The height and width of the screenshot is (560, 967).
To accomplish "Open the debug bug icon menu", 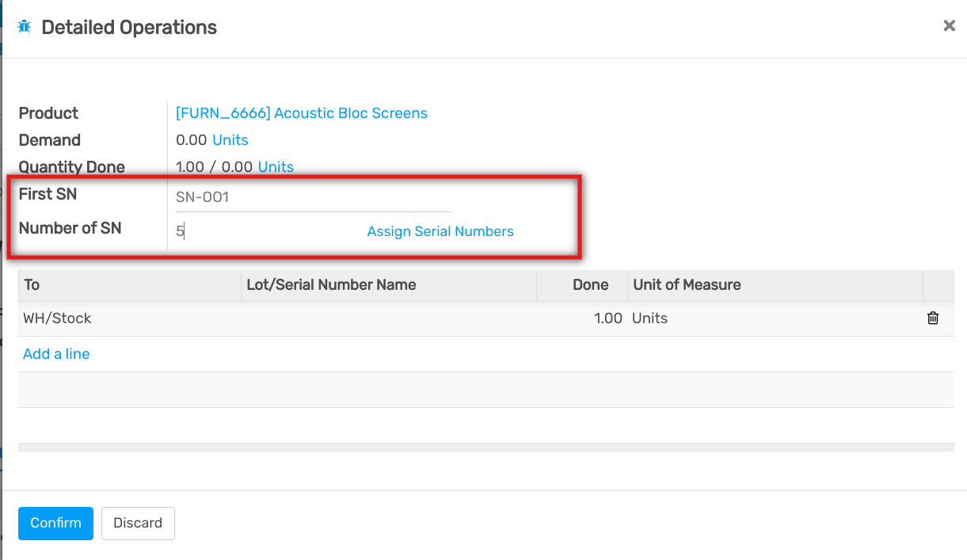I will tap(24, 27).
